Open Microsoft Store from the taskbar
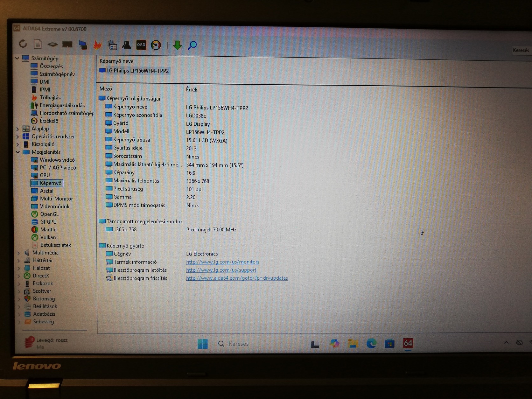 tap(389, 344)
